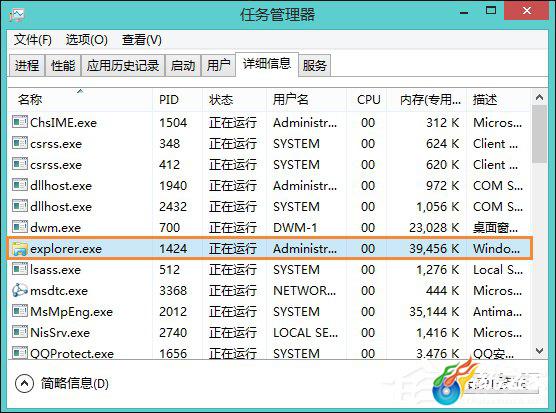Click the scrollbar down arrow

[539, 351]
